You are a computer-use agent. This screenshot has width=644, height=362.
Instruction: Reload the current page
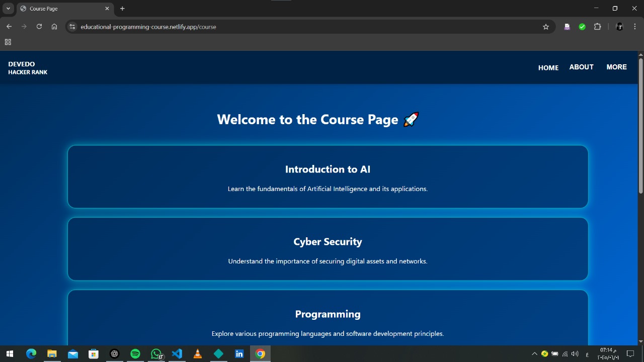pos(39,27)
